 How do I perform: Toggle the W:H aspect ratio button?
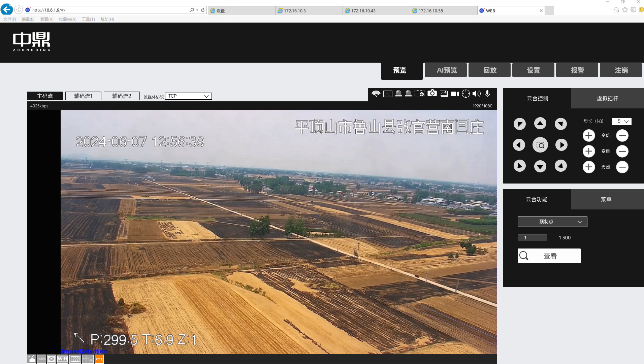(62, 359)
